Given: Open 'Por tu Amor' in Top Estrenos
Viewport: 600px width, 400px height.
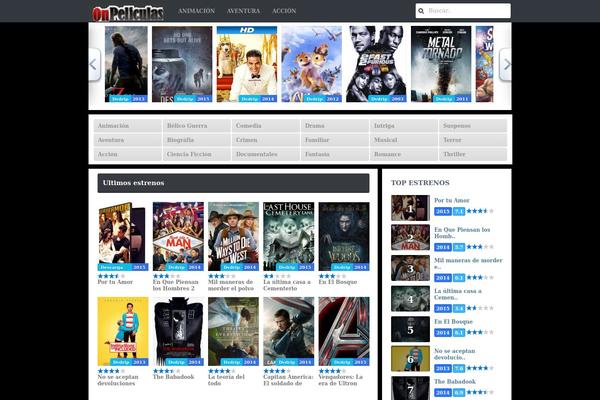Looking at the screenshot, I should pos(452,200).
